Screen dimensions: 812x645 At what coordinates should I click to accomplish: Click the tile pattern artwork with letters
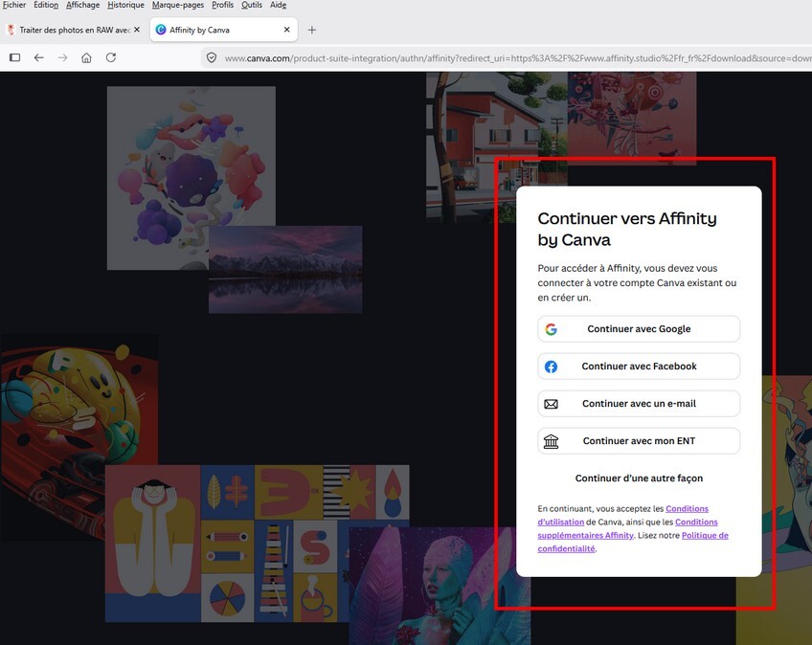(x=257, y=544)
